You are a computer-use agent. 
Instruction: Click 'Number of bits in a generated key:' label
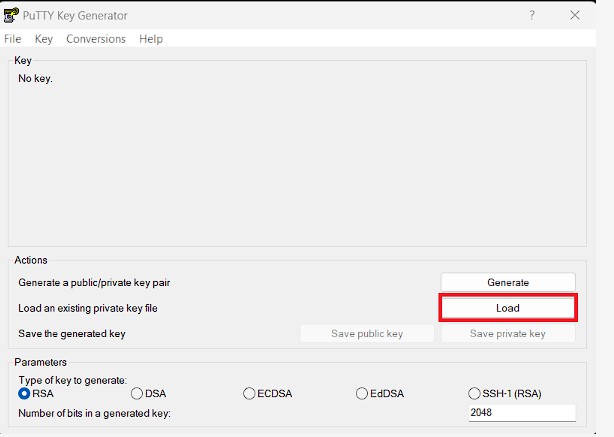[94, 413]
